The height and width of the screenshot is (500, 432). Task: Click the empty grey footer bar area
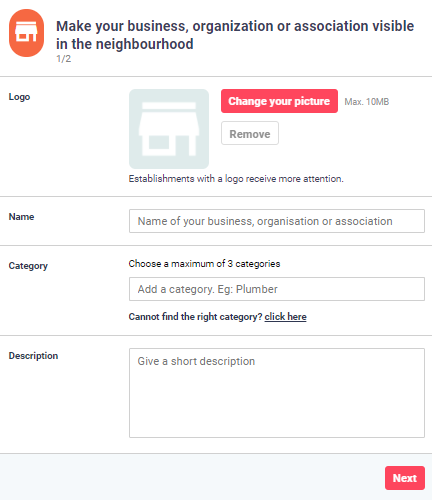(x=190, y=477)
